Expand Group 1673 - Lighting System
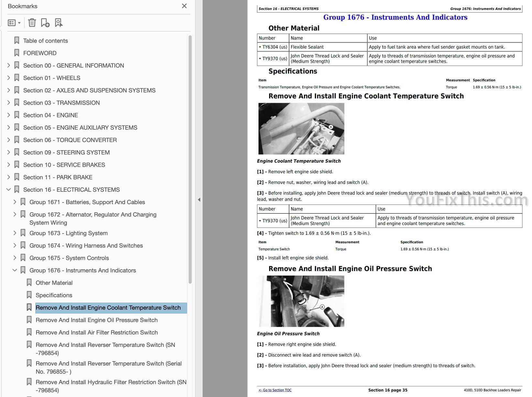 [15, 233]
